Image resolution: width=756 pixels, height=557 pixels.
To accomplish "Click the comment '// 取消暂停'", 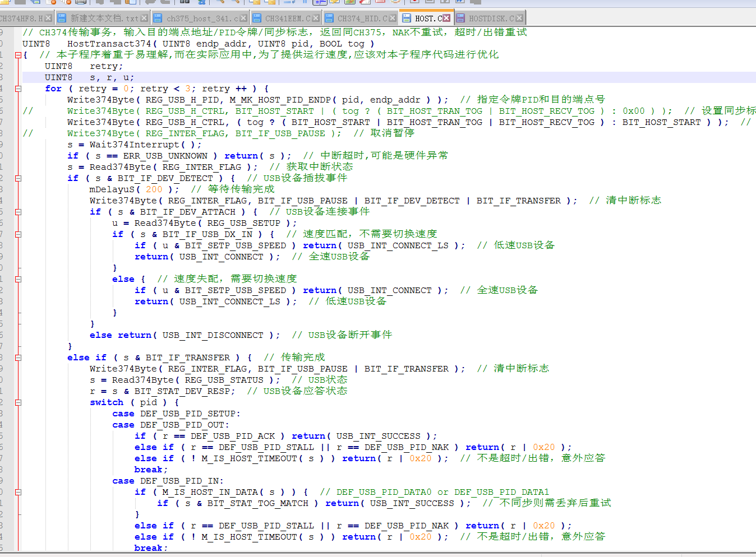I will point(384,133).
